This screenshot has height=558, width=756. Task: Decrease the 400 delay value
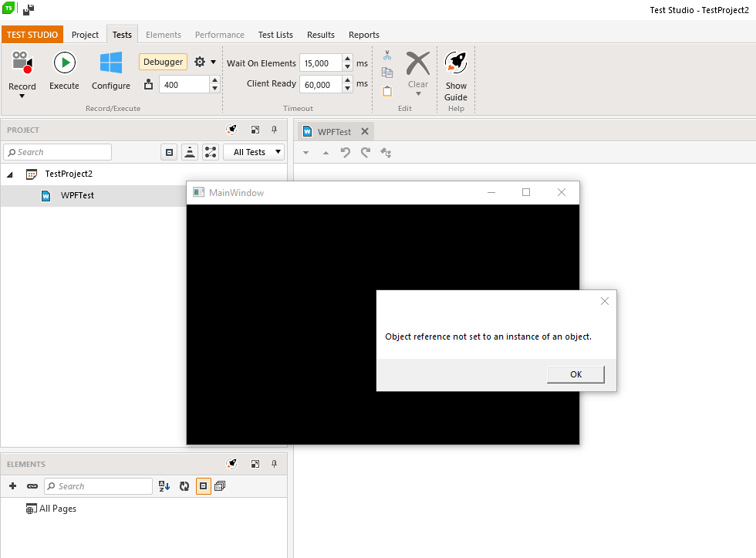point(215,89)
